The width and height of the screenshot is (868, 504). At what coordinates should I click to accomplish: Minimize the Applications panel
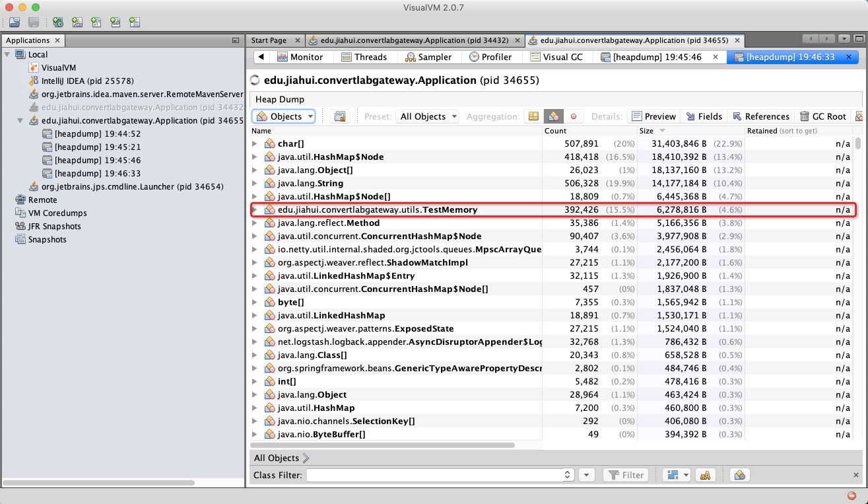pyautogui.click(x=236, y=40)
